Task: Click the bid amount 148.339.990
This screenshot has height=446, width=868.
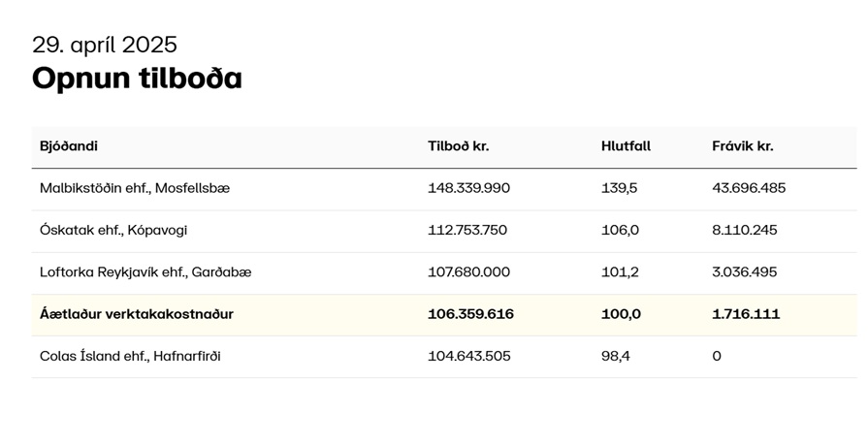Action: [468, 188]
